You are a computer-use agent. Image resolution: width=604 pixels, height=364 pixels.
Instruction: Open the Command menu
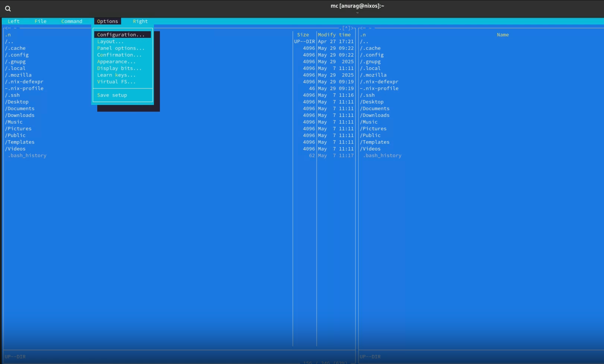point(72,21)
